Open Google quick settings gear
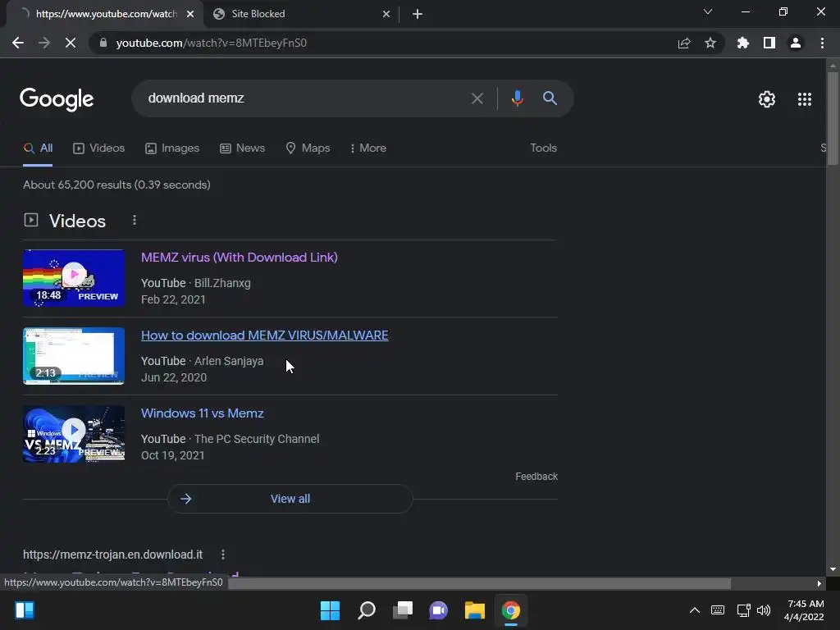Viewport: 840px width, 630px height. point(767,99)
